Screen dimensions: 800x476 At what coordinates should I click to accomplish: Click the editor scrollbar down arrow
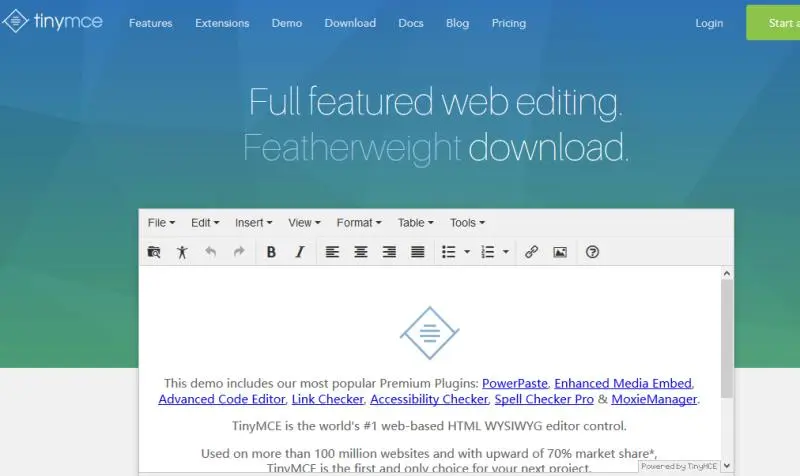click(x=727, y=466)
